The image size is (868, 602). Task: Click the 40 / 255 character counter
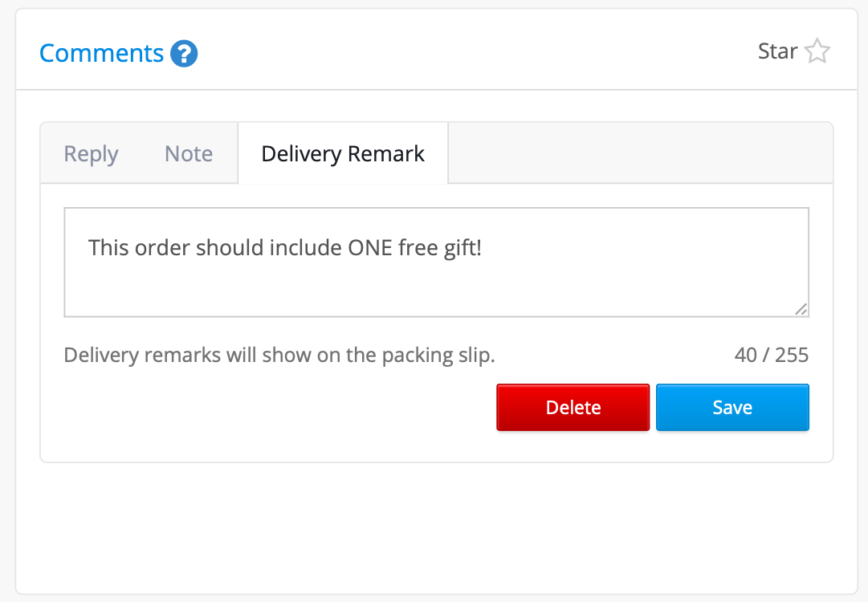pyautogui.click(x=771, y=355)
